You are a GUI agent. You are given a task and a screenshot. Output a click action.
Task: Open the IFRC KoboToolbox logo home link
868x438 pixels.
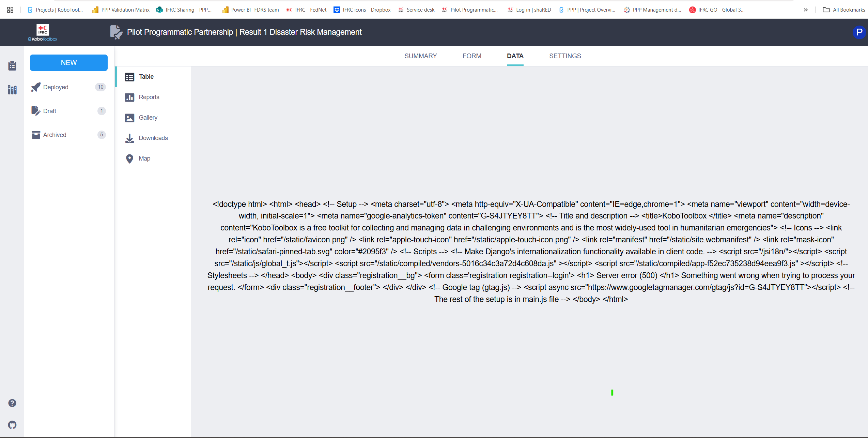point(43,32)
